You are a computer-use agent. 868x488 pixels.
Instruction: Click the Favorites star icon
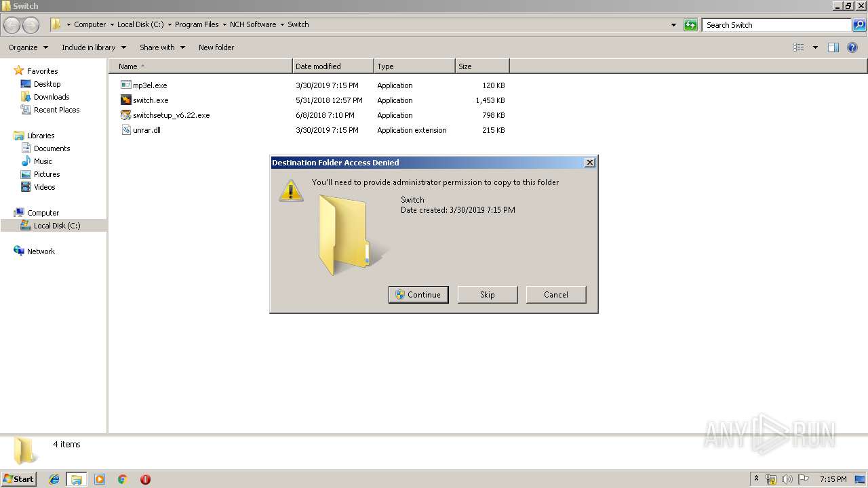click(19, 70)
